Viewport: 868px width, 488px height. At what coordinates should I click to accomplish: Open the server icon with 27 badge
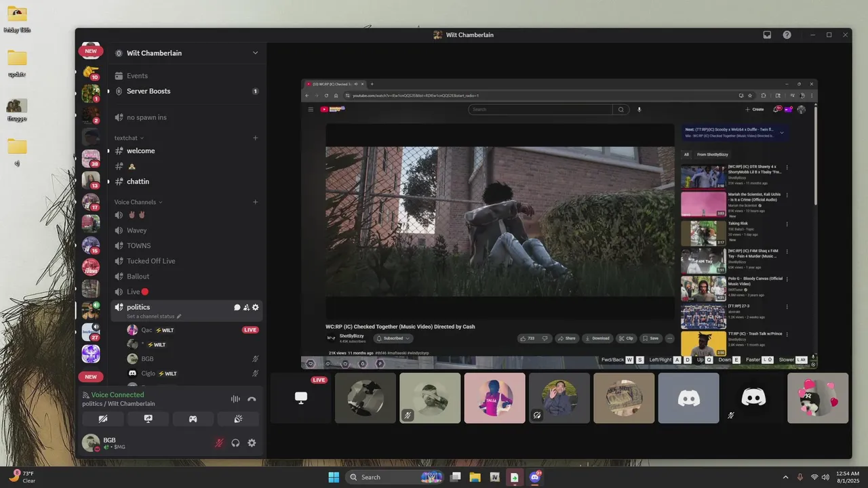click(91, 332)
